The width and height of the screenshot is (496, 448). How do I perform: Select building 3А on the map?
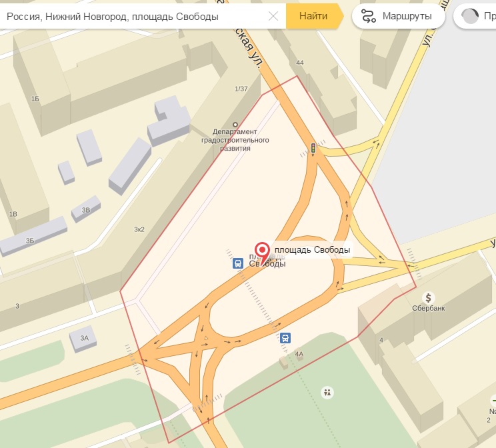coord(83,339)
